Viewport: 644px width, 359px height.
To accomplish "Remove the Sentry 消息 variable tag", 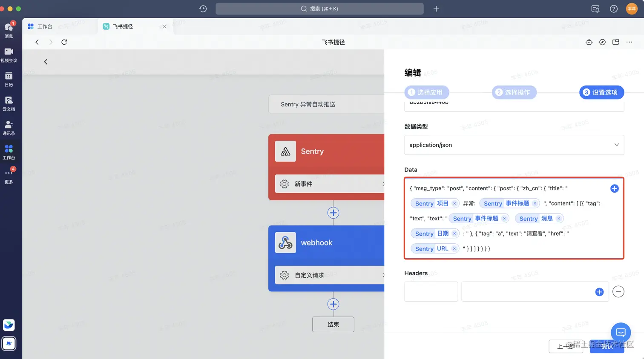I will click(559, 218).
